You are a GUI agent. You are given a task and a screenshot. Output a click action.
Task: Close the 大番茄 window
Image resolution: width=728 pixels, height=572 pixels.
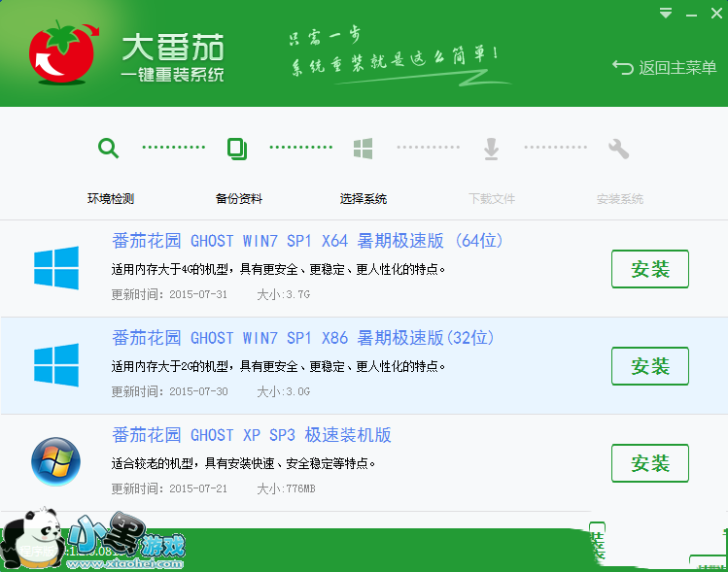pos(716,14)
